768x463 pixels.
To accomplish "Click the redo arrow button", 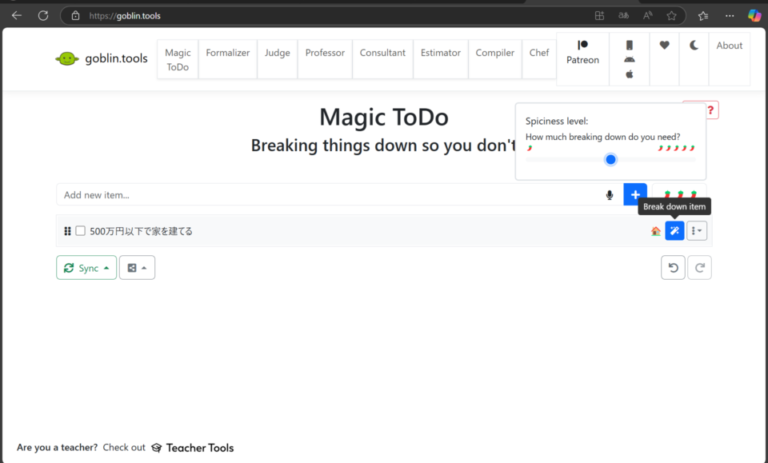I will click(700, 268).
